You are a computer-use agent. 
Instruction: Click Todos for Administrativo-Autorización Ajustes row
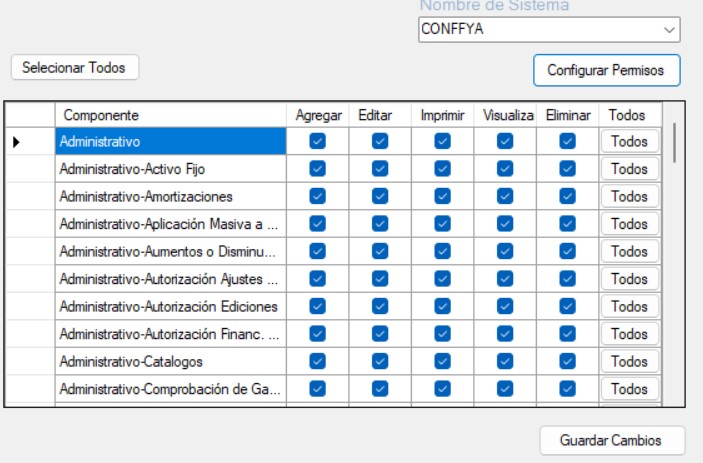(x=630, y=279)
